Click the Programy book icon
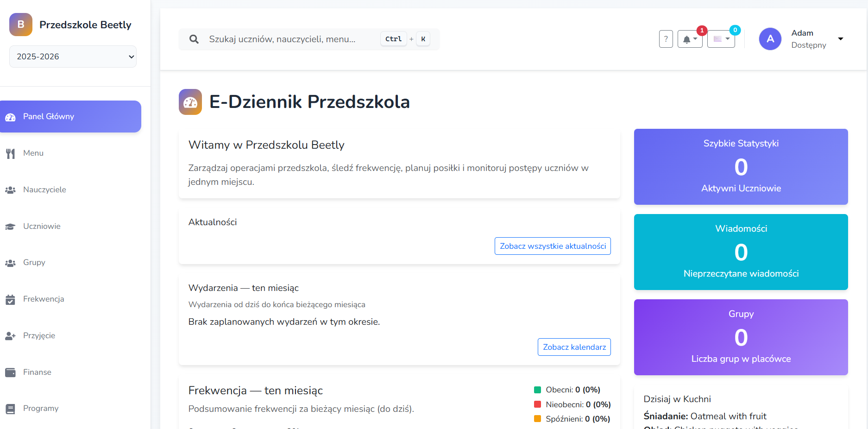The image size is (868, 429). coord(10,409)
